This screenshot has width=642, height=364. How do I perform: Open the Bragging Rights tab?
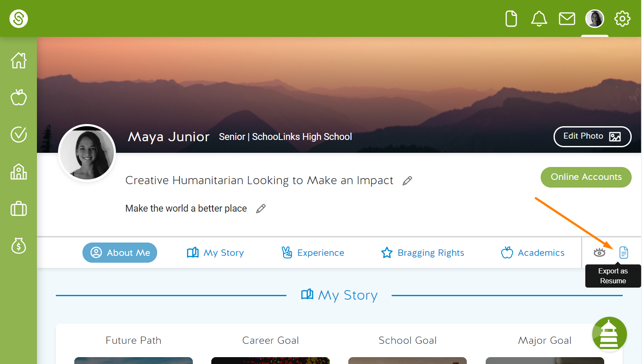[423, 252]
